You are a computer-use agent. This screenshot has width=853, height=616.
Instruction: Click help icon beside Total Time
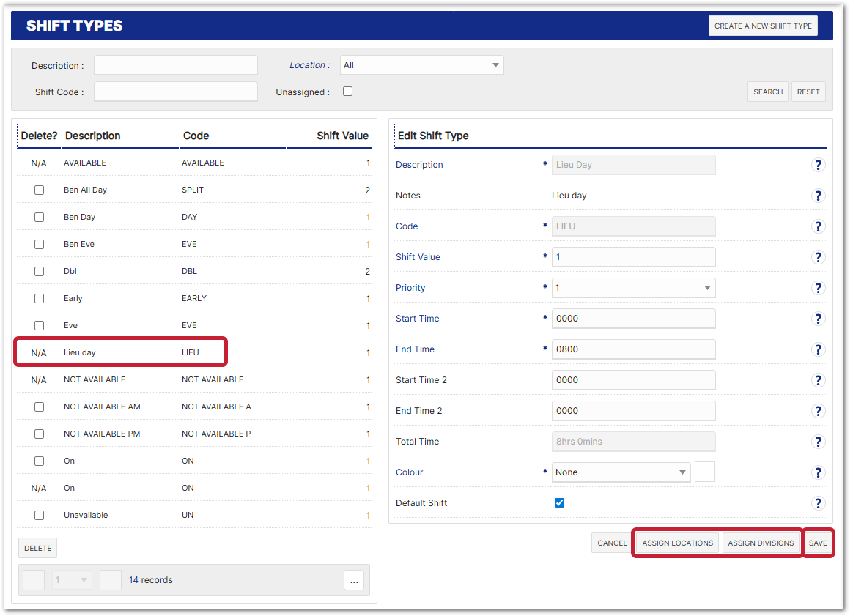tap(819, 442)
